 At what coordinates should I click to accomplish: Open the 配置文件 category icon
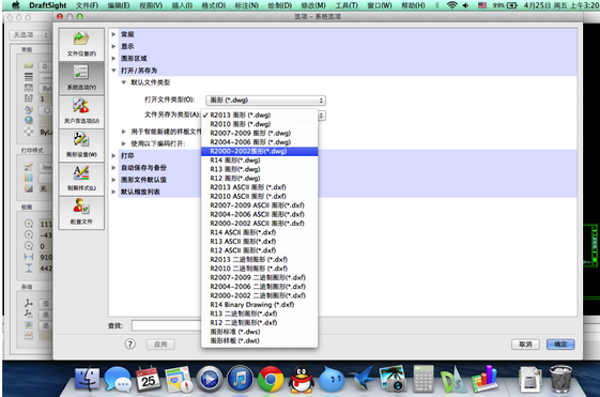click(x=81, y=212)
